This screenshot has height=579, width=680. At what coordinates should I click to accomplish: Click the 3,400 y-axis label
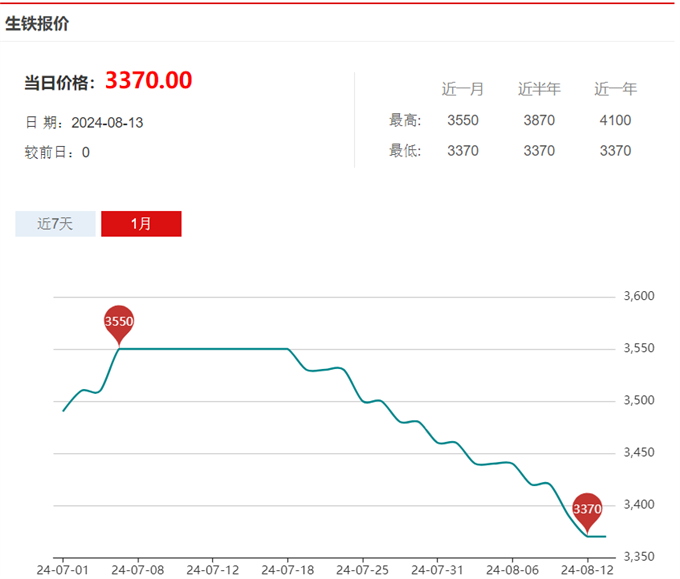point(639,504)
